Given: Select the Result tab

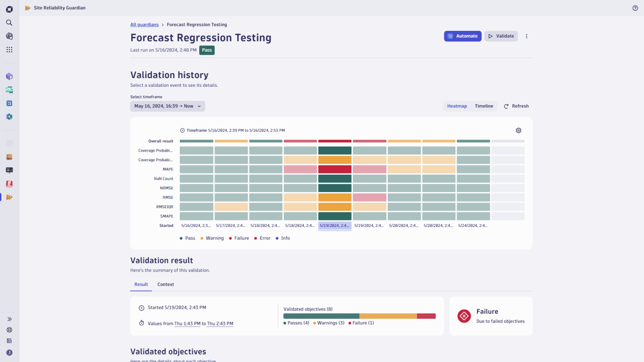Looking at the screenshot, I should (141, 284).
